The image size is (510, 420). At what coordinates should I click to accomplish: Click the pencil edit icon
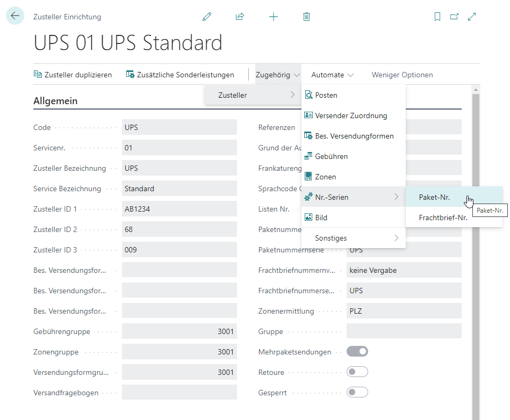[x=207, y=17]
